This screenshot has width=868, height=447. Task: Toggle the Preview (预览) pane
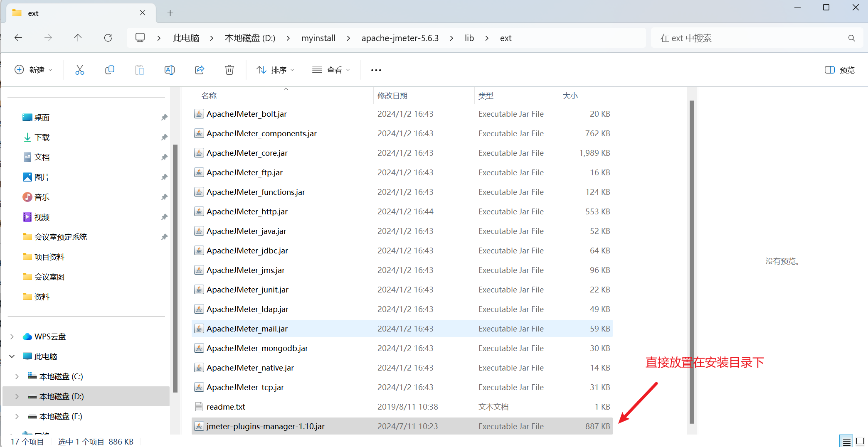coord(840,70)
